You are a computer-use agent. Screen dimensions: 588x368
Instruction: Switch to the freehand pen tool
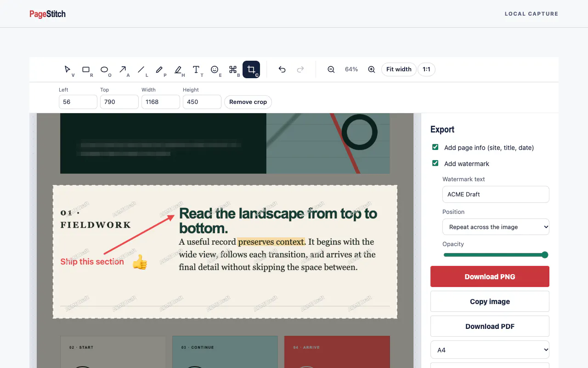159,69
